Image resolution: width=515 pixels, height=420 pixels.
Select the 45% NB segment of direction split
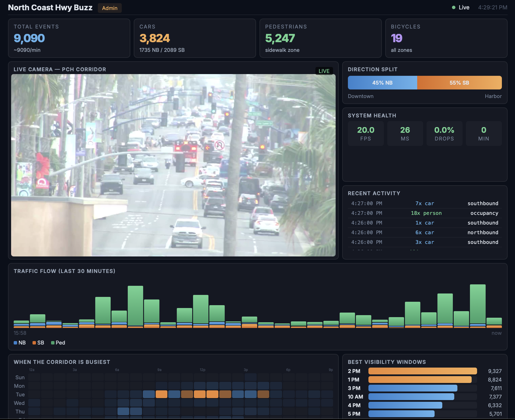coord(382,83)
